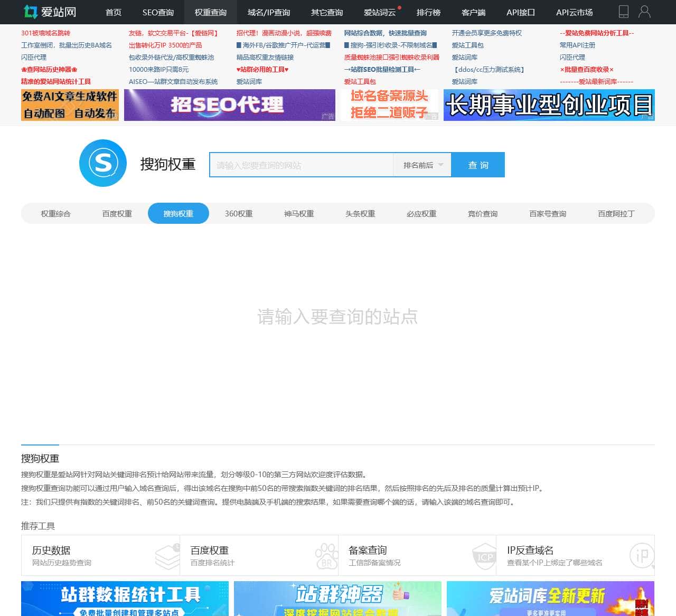
Task: Click the 备案查询 ICP shield icon
Action: coord(484,556)
